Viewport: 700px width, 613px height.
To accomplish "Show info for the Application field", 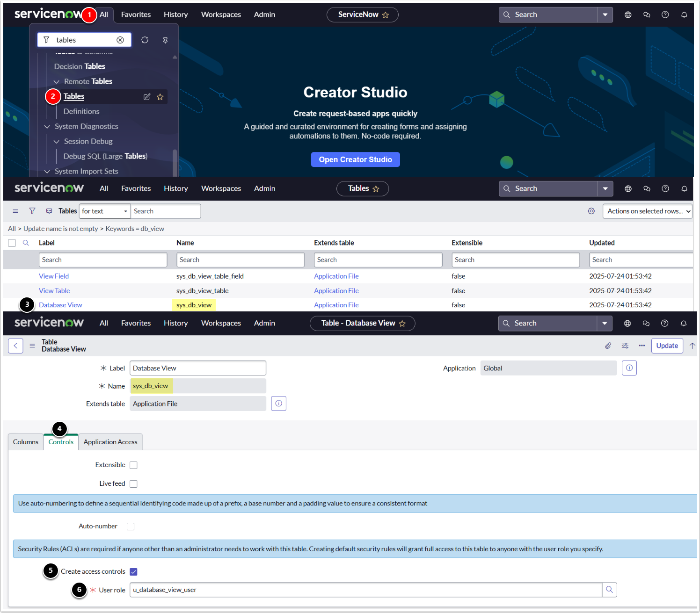I will pos(629,368).
